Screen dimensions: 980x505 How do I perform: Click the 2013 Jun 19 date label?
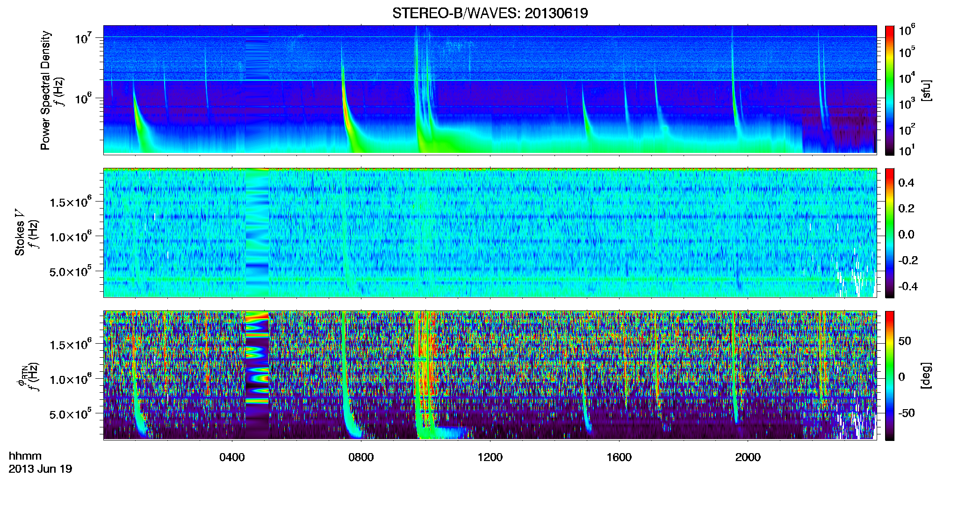pyautogui.click(x=40, y=469)
